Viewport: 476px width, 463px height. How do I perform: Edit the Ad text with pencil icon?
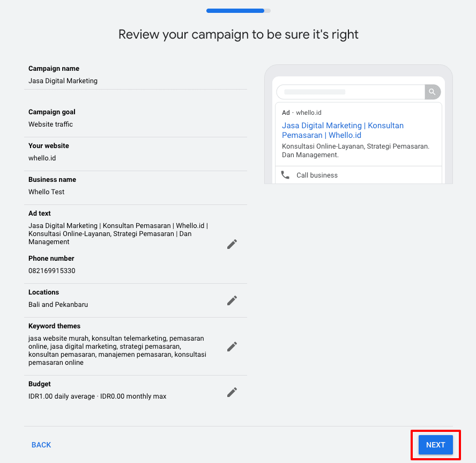point(232,244)
